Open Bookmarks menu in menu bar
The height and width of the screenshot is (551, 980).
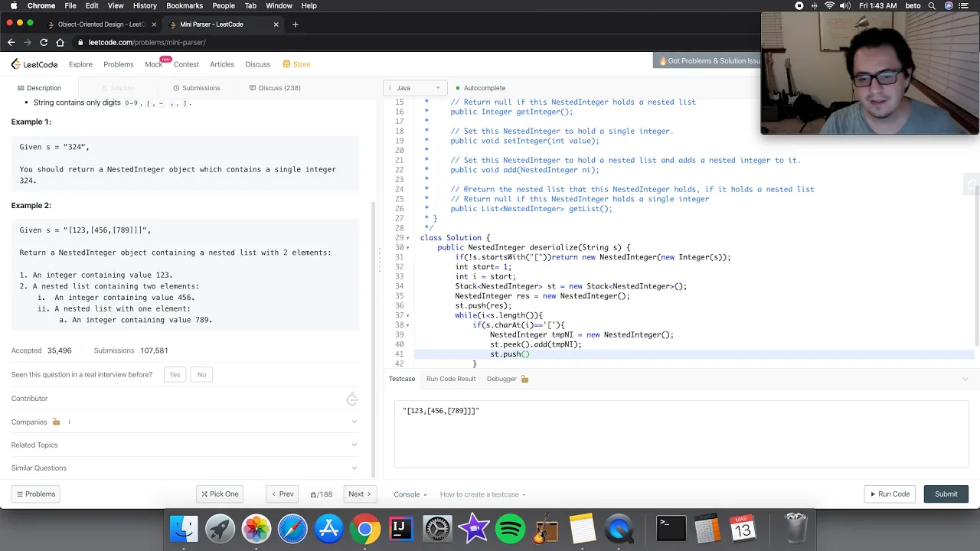tap(185, 5)
